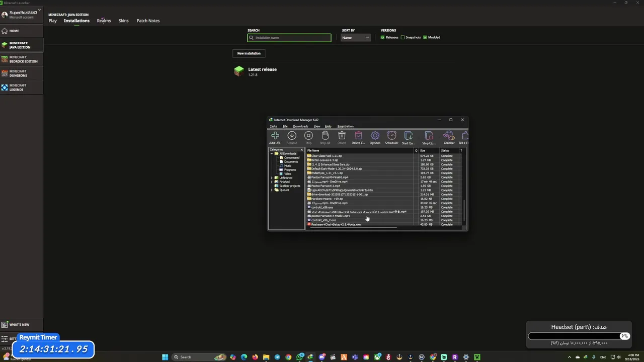Click the File Name column header
This screenshot has width=644, height=362.
360,150
